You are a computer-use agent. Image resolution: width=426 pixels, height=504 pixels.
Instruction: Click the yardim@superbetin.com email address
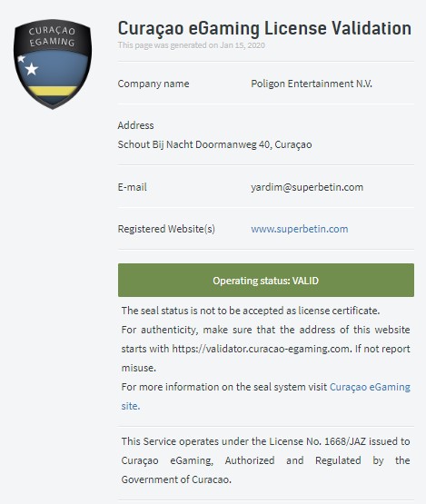[307, 187]
